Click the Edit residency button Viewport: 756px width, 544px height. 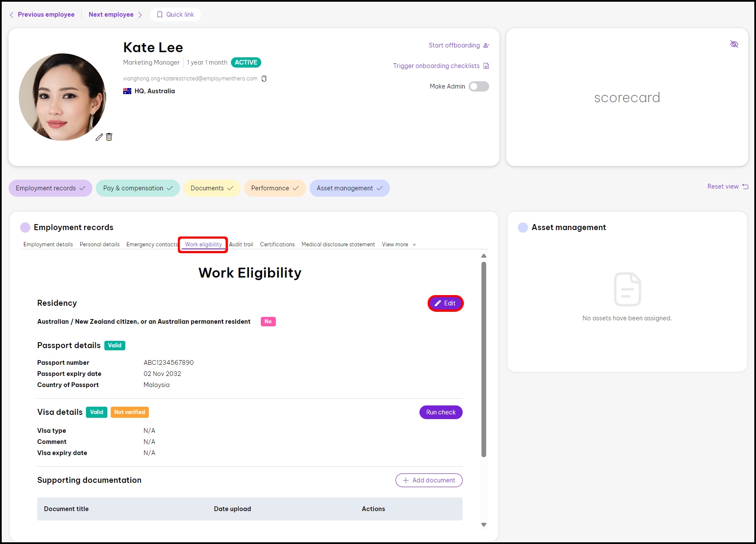click(445, 303)
